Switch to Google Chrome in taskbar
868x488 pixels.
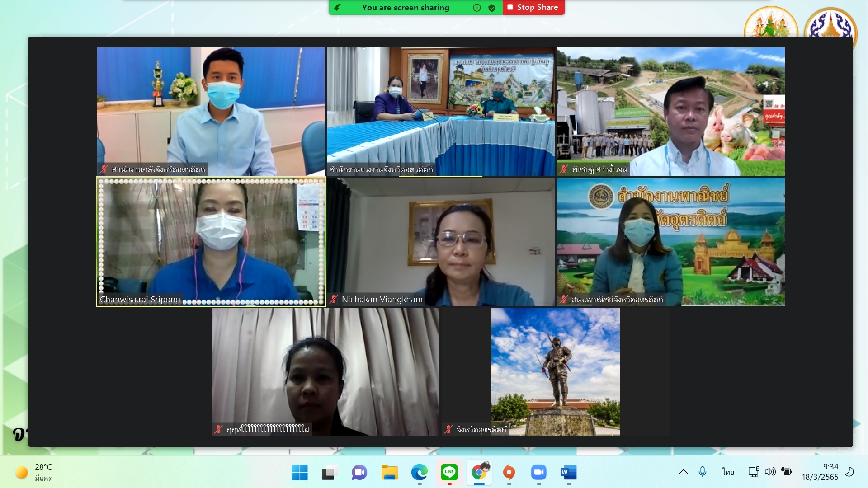479,472
